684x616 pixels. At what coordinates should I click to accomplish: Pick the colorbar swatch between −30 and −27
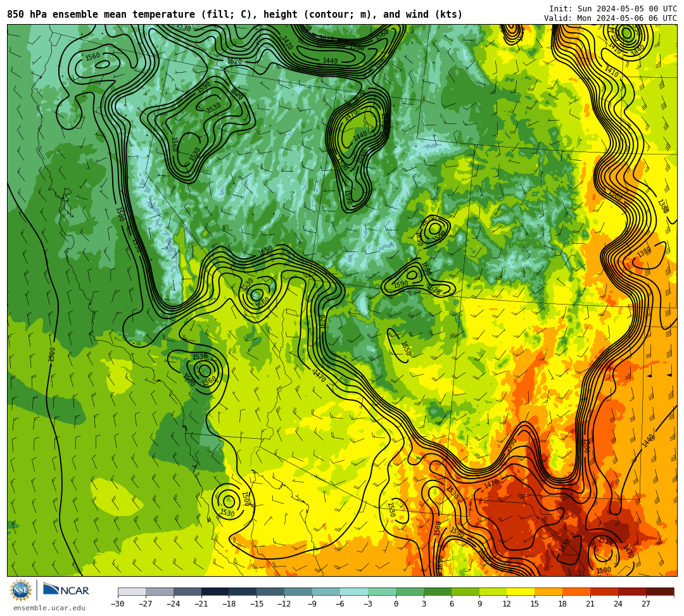point(132,591)
